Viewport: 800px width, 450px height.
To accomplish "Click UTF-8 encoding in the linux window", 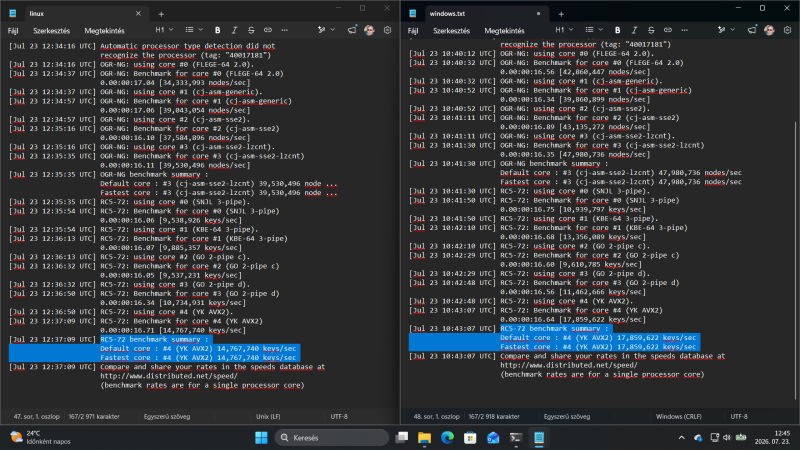I will click(x=339, y=416).
